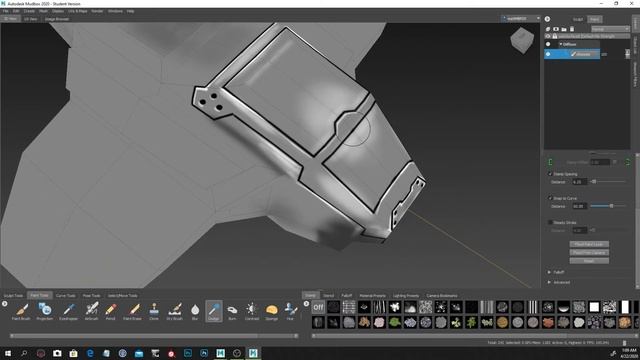
Task: Toggle visibility of selected paint layer
Action: point(548,54)
